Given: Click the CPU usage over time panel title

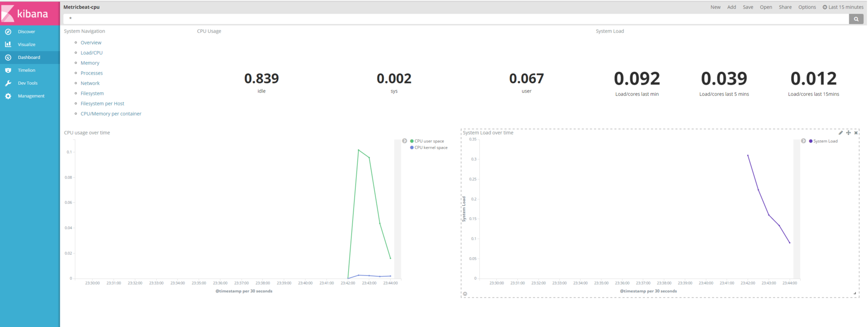Looking at the screenshot, I should (87, 133).
